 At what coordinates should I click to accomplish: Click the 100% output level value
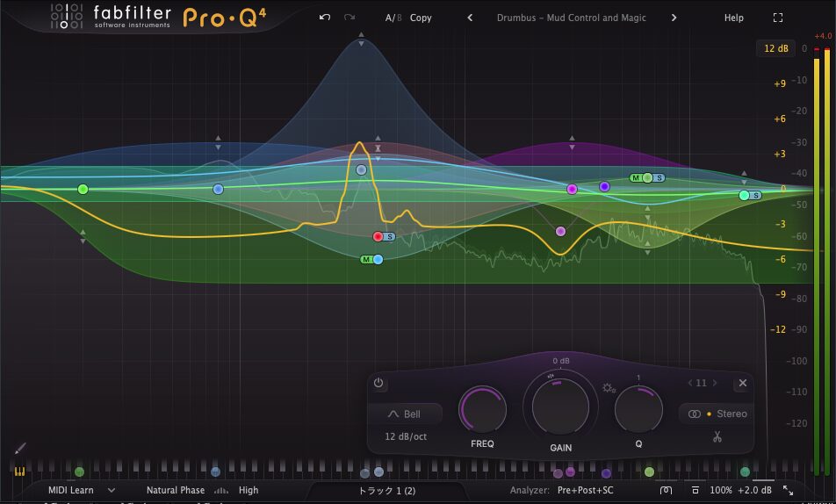(x=721, y=490)
